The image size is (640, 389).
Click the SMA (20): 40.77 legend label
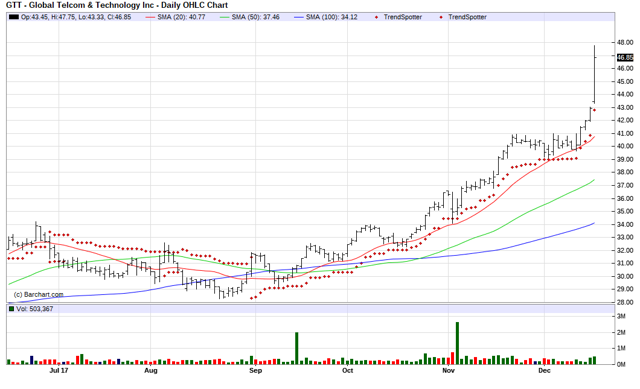pos(181,17)
